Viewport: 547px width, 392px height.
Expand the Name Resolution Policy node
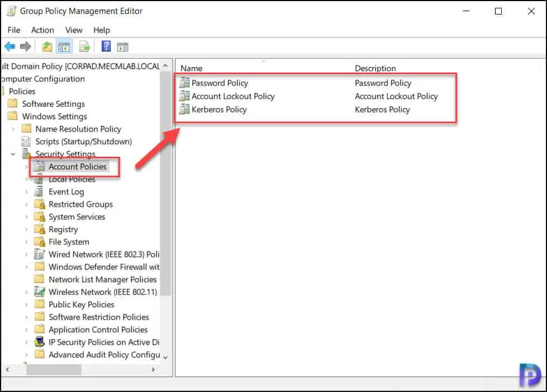[13, 129]
